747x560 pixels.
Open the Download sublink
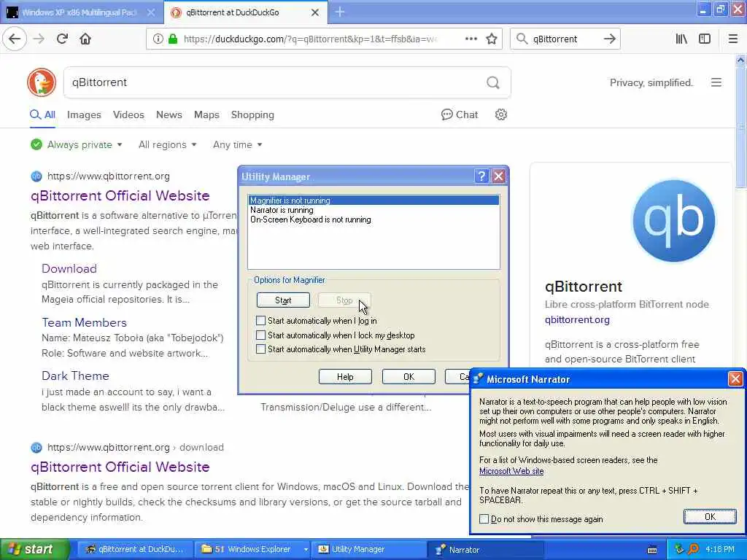pyautogui.click(x=69, y=268)
